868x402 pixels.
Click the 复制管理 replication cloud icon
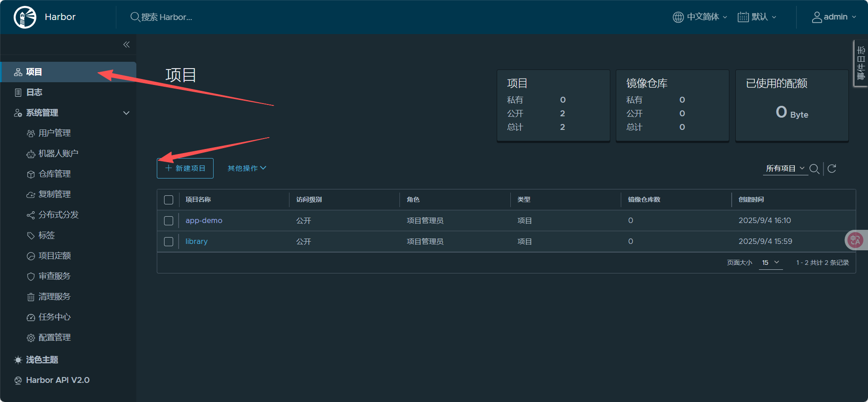coord(30,195)
